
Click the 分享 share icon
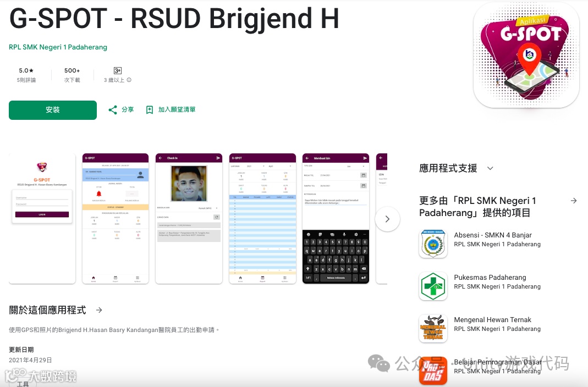pos(113,110)
